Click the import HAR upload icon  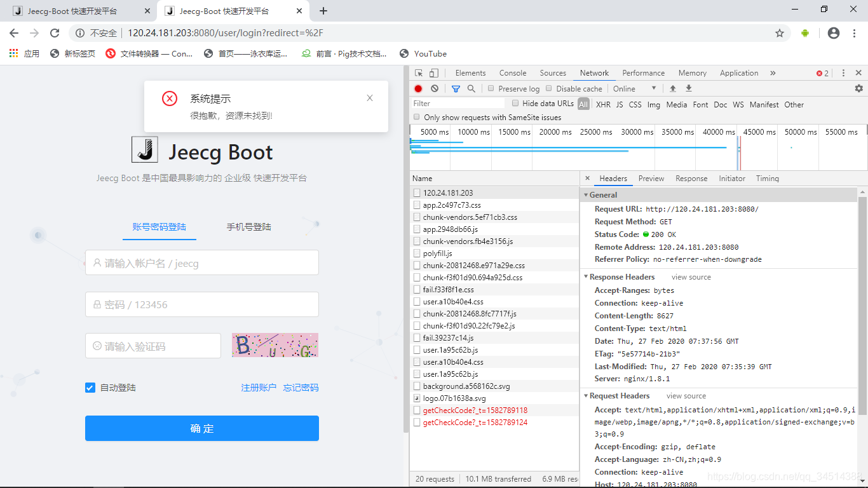(673, 89)
